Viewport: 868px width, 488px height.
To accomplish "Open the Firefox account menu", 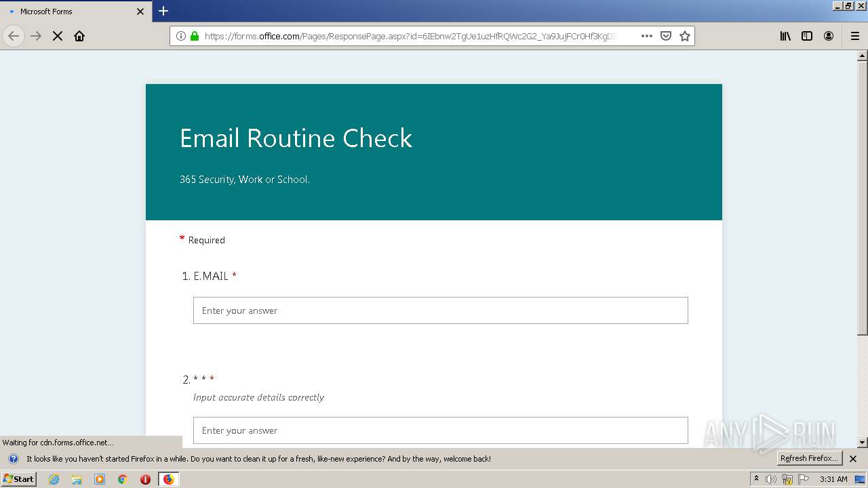I will [829, 36].
